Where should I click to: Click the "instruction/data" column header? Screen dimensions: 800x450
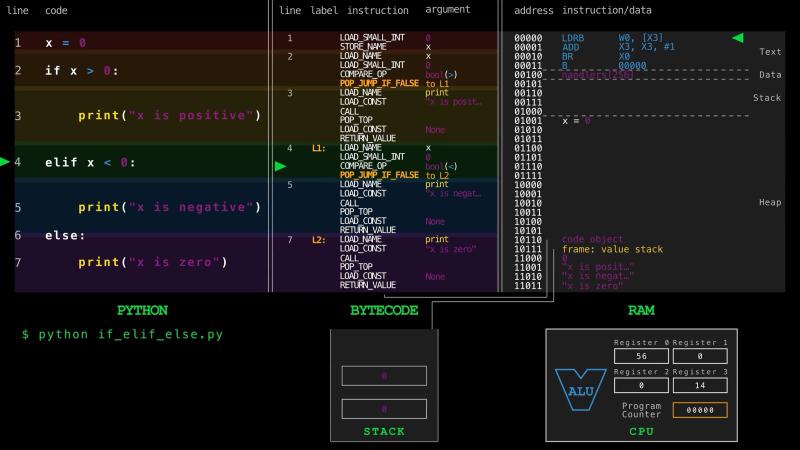point(607,10)
